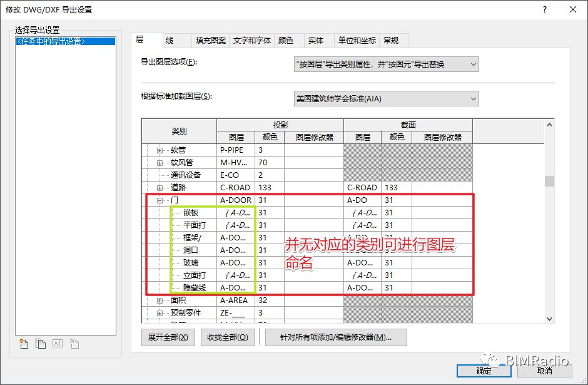Select the 隐藏线 subcategory row

(195, 288)
